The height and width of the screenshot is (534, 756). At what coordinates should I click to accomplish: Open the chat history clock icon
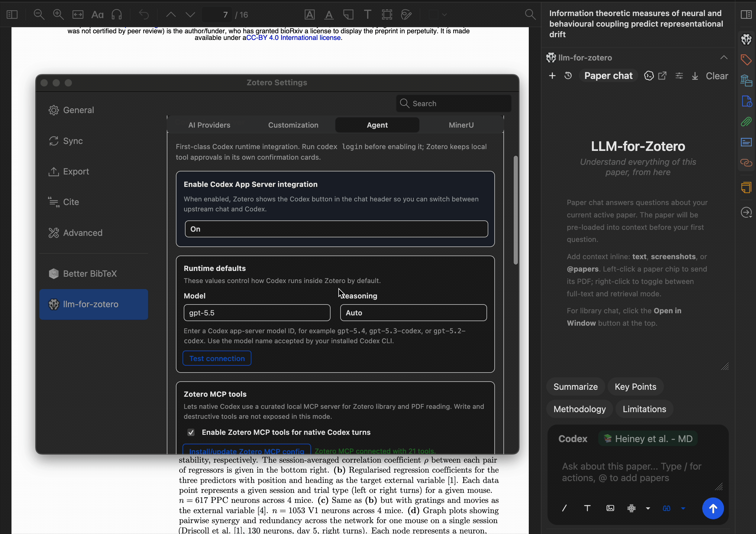[x=568, y=76]
